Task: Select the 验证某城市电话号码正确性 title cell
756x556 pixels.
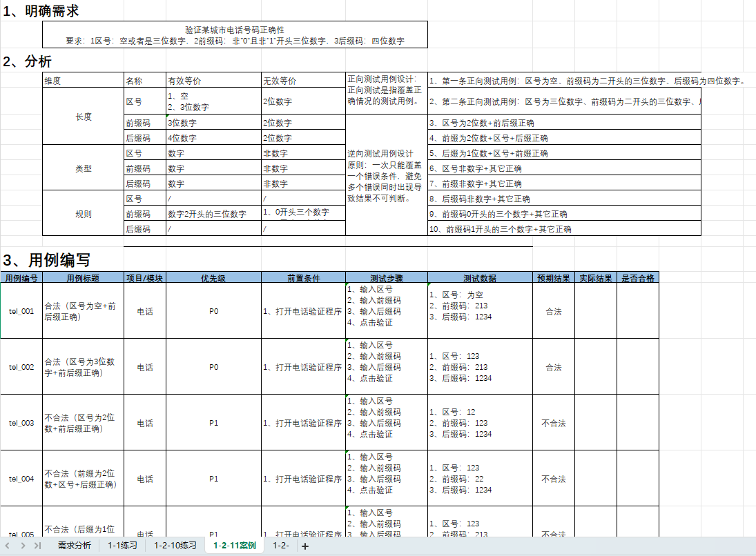Action: point(235,29)
